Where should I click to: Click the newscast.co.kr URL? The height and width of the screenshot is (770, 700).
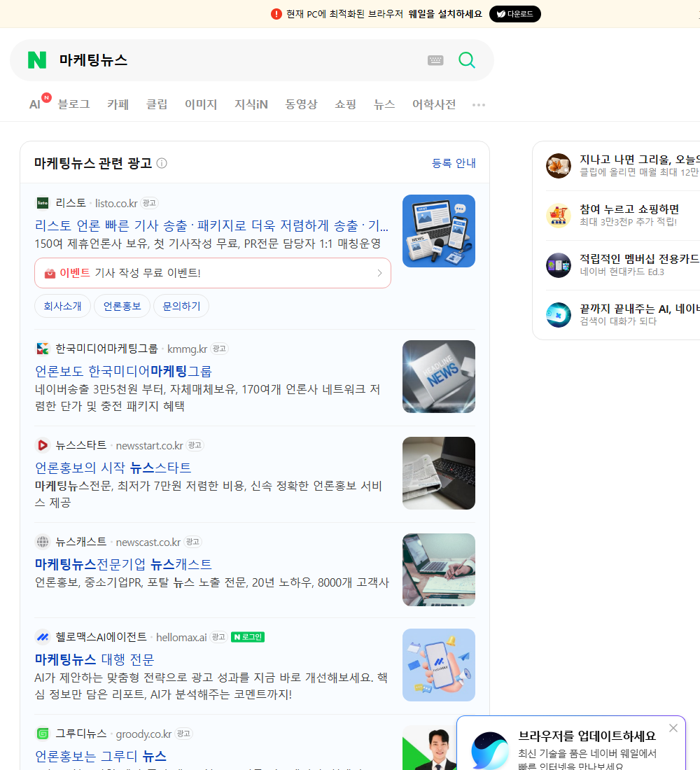point(148,542)
